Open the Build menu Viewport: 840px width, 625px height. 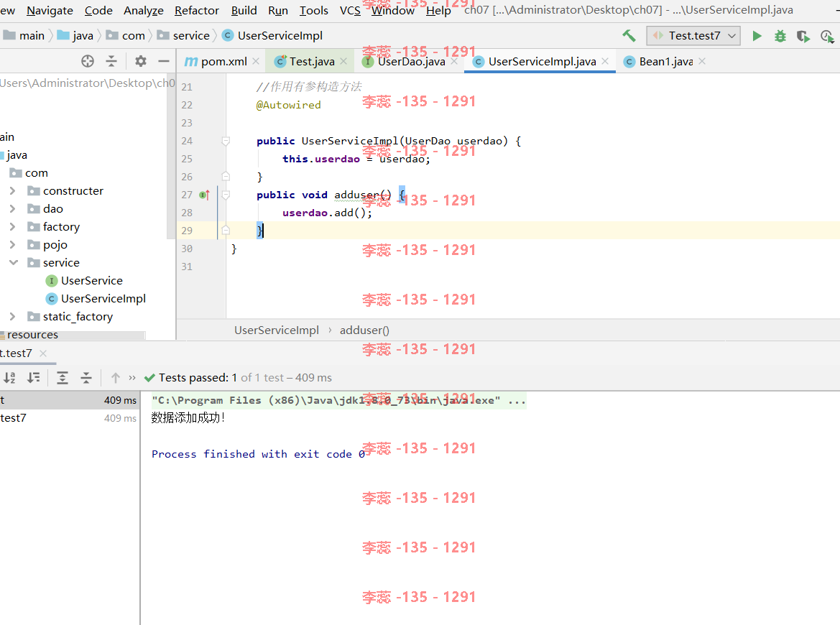click(244, 10)
